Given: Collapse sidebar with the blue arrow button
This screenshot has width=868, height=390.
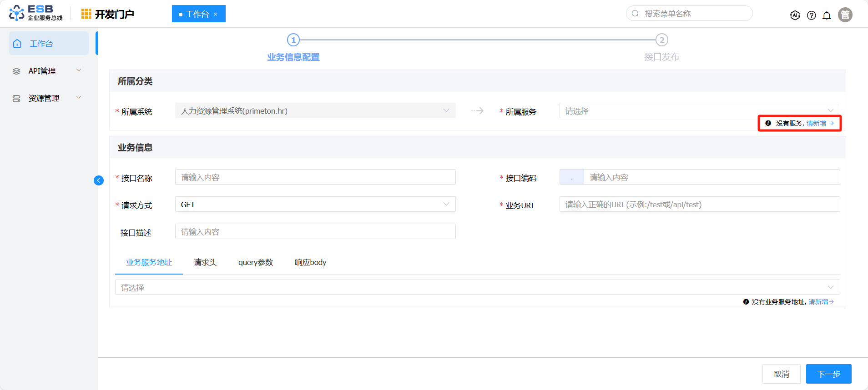Looking at the screenshot, I should 99,180.
